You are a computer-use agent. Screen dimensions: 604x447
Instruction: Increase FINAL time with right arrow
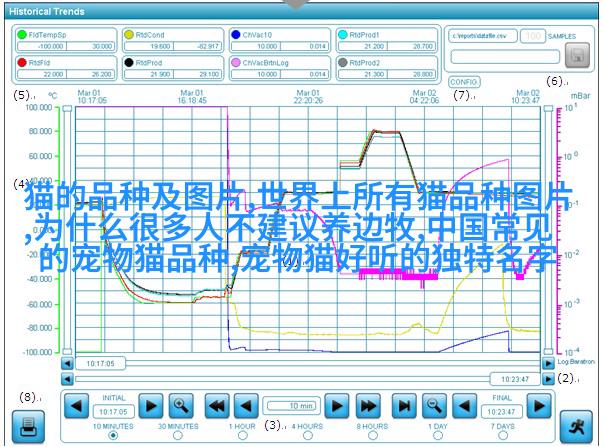tap(539, 405)
